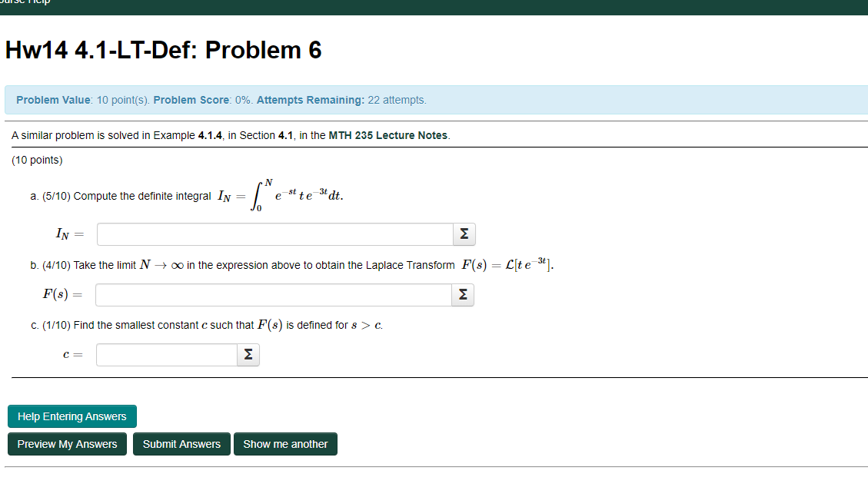Click Preview My Answers
868x477 pixels.
[67, 443]
